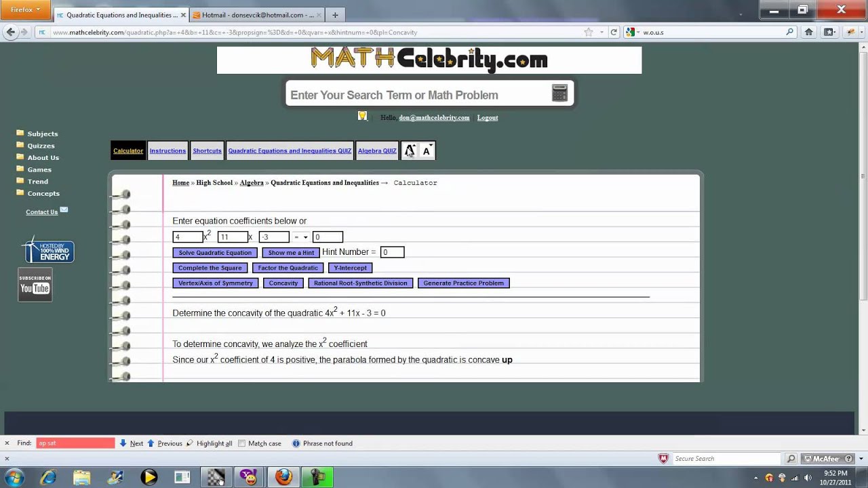
Task: Reload the page with the refresh icon
Action: tap(614, 32)
